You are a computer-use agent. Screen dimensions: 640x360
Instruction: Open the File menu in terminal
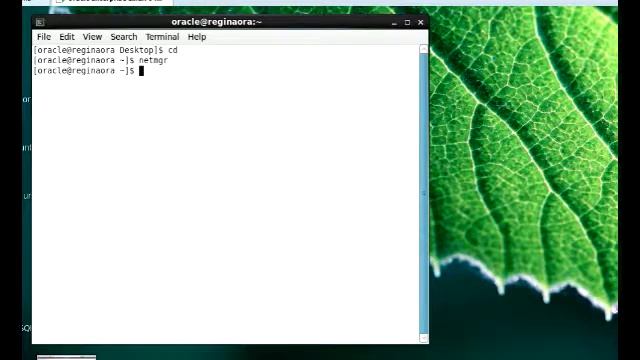44,37
